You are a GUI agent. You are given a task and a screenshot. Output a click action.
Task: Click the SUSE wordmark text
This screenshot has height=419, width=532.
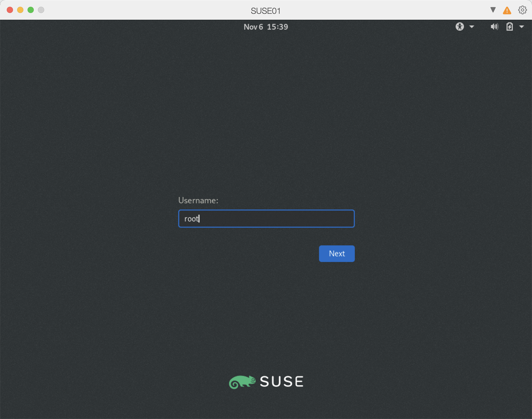pos(282,382)
